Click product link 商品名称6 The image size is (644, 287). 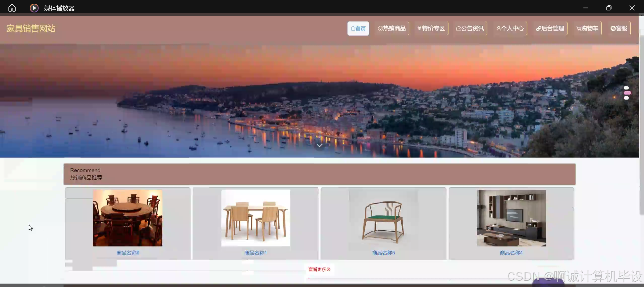pyautogui.click(x=128, y=253)
